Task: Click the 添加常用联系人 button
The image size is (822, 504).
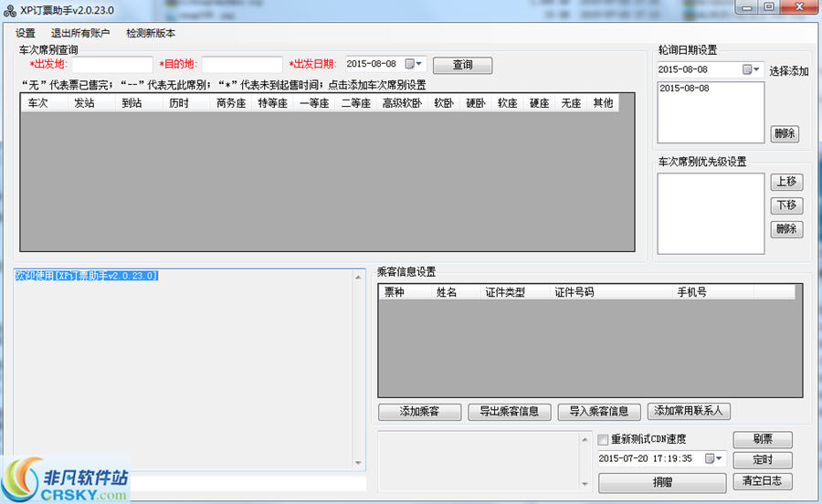Action: [689, 411]
